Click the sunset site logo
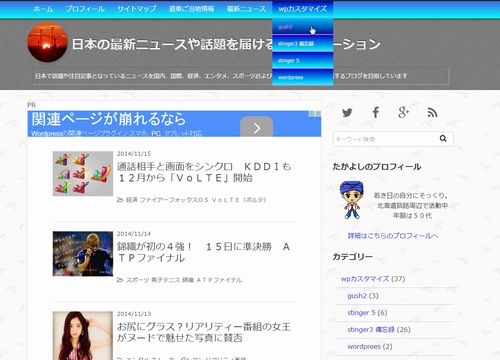The image size is (500, 360). coord(47,42)
